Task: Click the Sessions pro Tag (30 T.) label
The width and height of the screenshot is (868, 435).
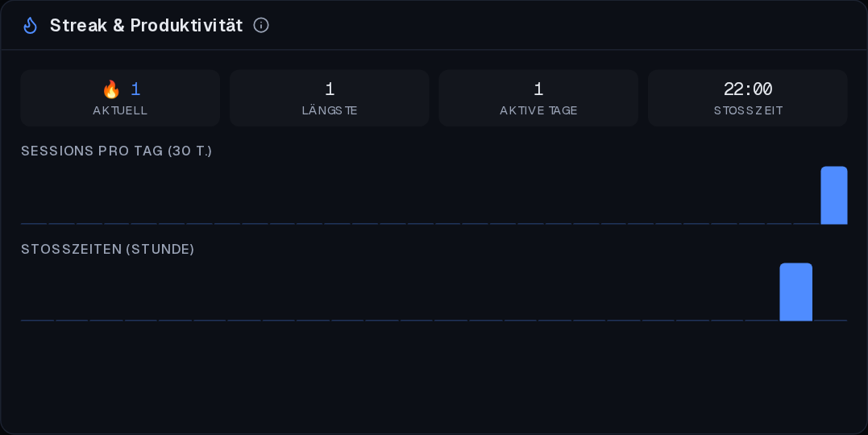Action: click(x=116, y=151)
